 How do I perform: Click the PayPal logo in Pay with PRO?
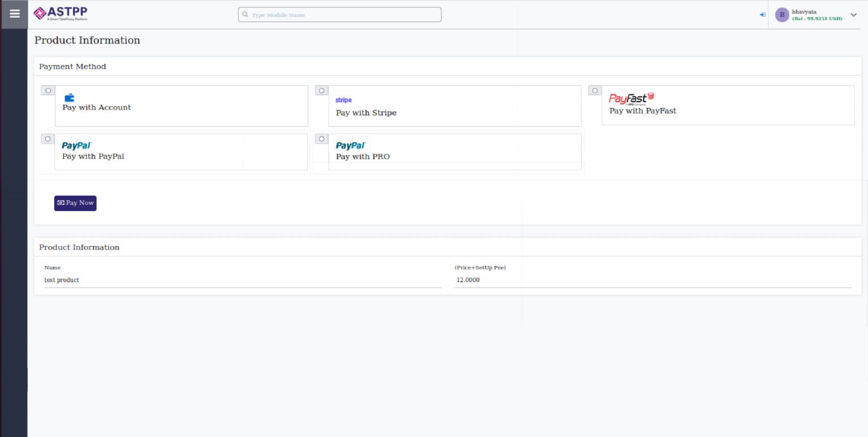[350, 146]
